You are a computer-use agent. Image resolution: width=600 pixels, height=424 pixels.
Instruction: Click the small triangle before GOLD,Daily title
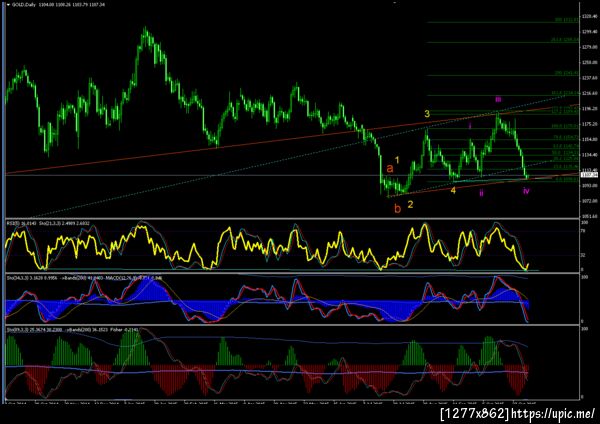(x=8, y=5)
